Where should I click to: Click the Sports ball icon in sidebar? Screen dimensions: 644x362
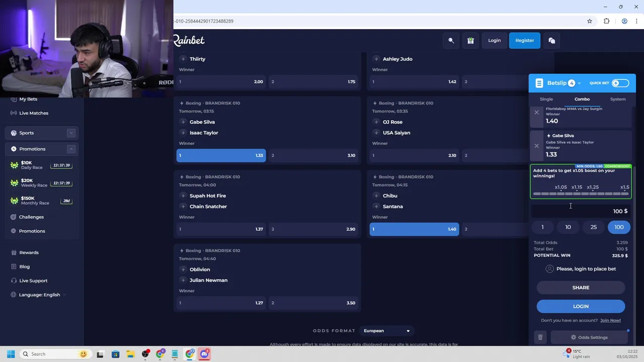(14, 133)
